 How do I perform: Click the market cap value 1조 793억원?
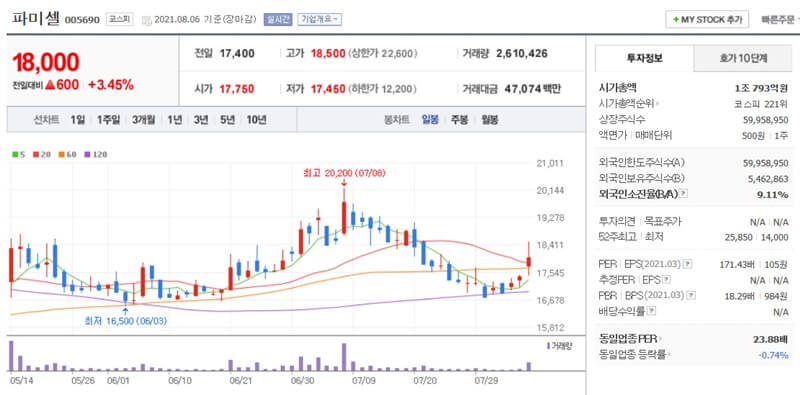click(762, 88)
